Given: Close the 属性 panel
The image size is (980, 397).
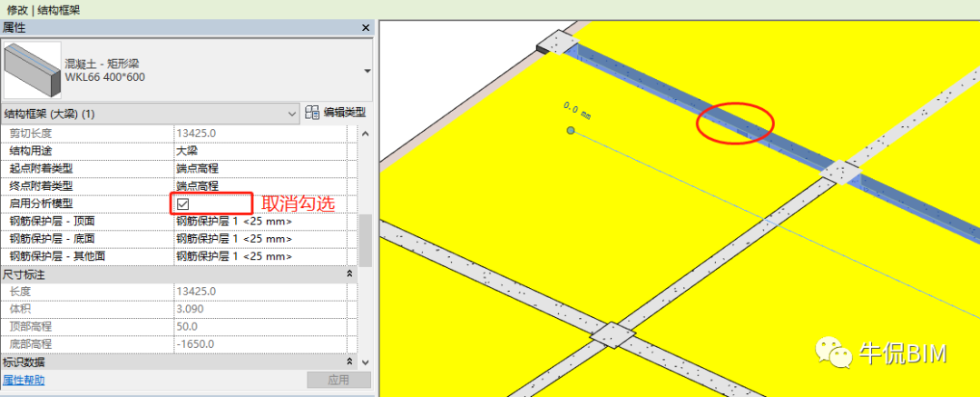Looking at the screenshot, I should click(366, 27).
